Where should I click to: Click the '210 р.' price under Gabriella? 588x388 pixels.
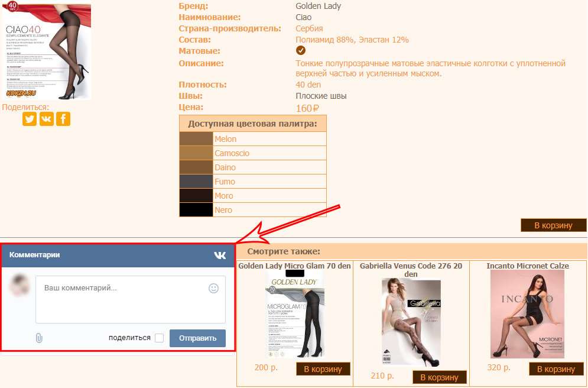382,376
